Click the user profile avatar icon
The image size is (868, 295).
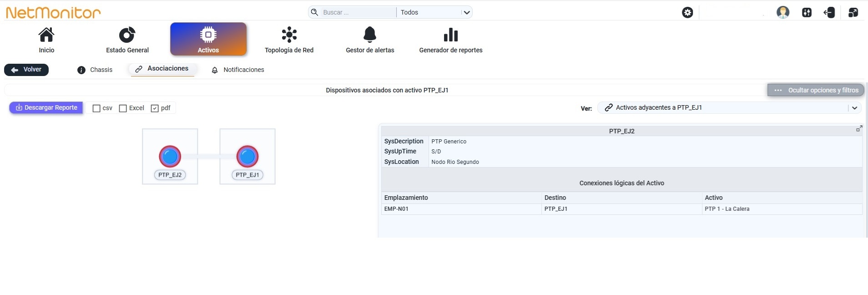point(783,12)
